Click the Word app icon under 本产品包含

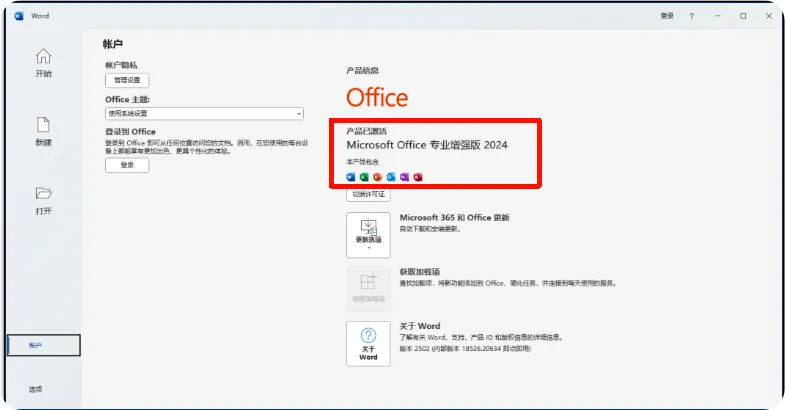point(351,177)
